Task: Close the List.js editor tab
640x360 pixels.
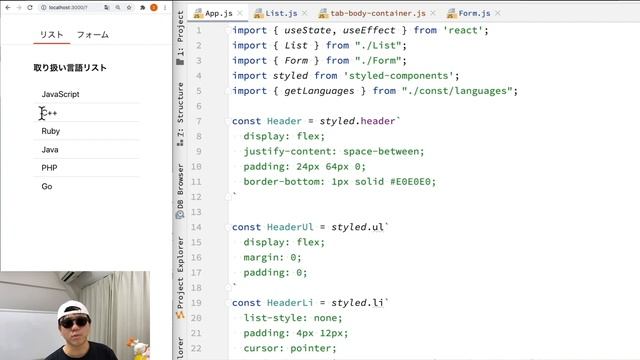Action: point(304,13)
